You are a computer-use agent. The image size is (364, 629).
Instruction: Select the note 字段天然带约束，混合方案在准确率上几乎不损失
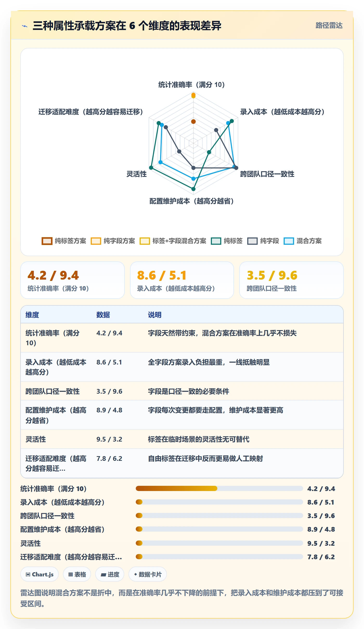tap(222, 333)
